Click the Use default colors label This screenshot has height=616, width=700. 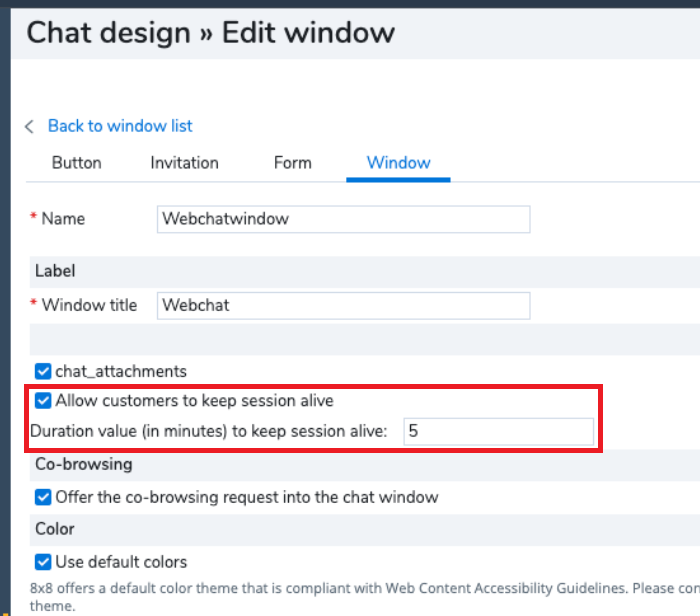[121, 562]
